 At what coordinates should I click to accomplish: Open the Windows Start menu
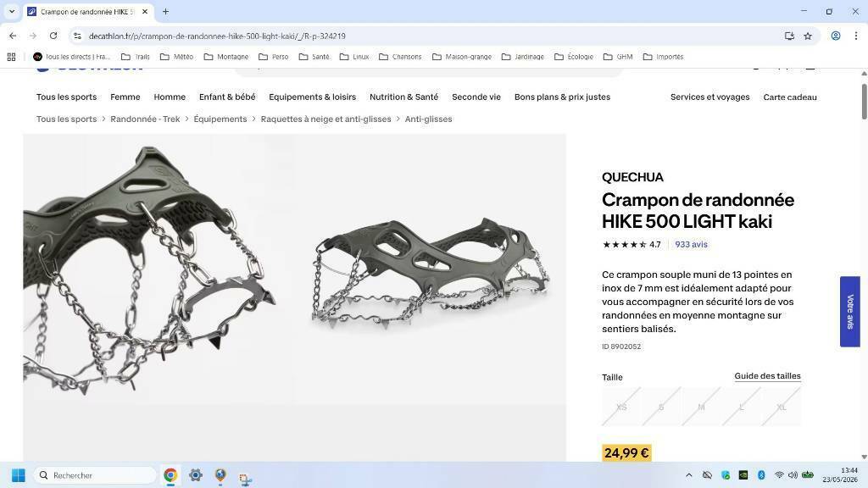(19, 475)
